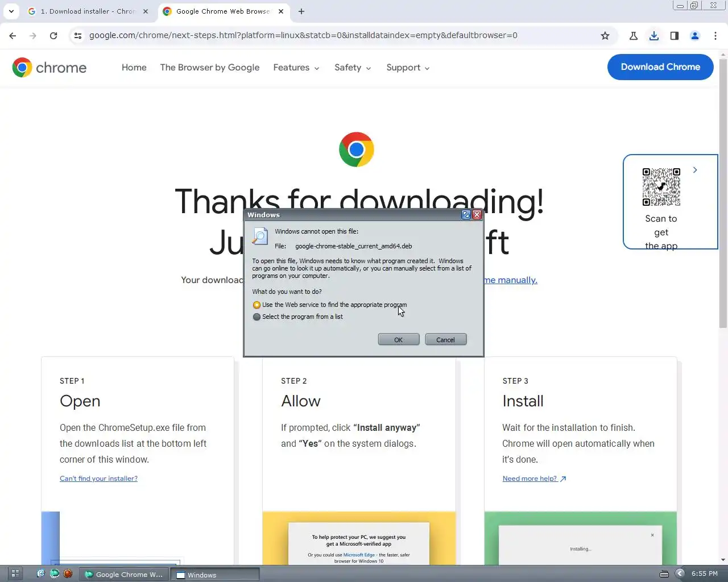The height and width of the screenshot is (582, 728).
Task: Click the scrollbar down arrow
Action: (x=723, y=560)
